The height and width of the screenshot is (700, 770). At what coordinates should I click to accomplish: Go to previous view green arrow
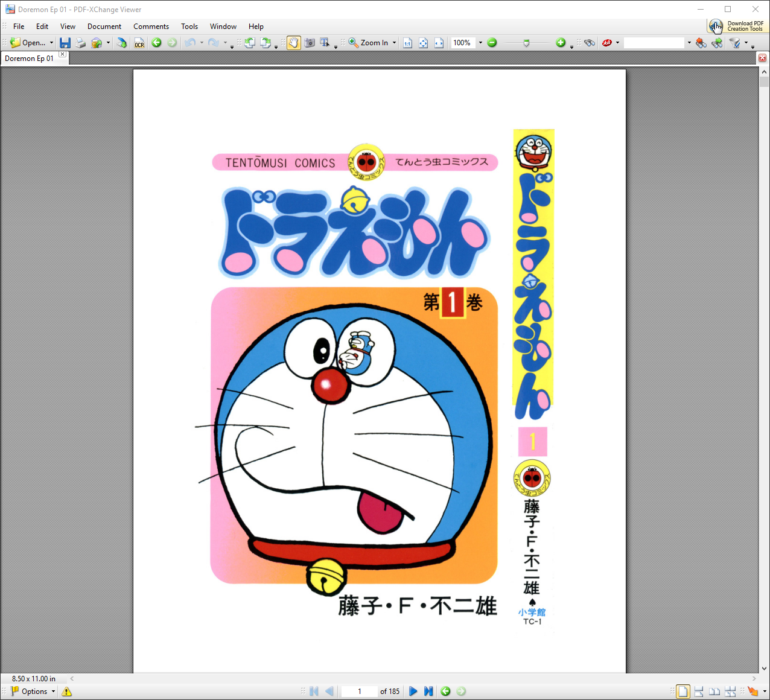click(156, 43)
